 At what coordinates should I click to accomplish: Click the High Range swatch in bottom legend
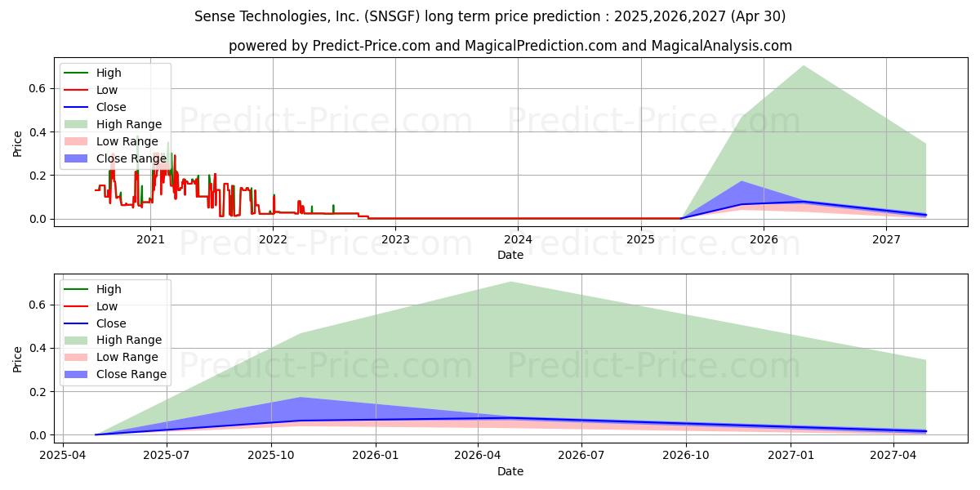[77, 341]
